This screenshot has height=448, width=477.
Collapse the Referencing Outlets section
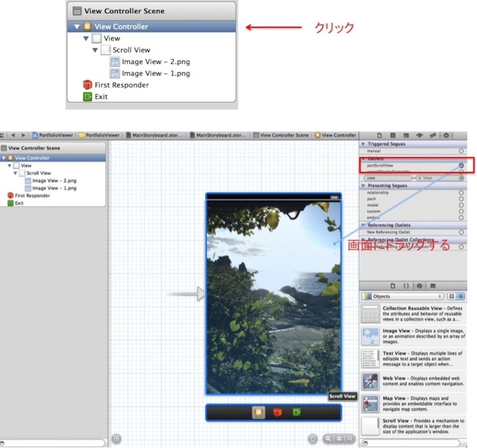(x=363, y=225)
